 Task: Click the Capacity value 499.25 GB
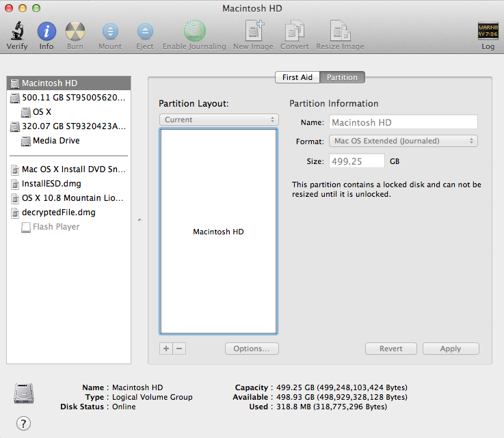(x=342, y=387)
